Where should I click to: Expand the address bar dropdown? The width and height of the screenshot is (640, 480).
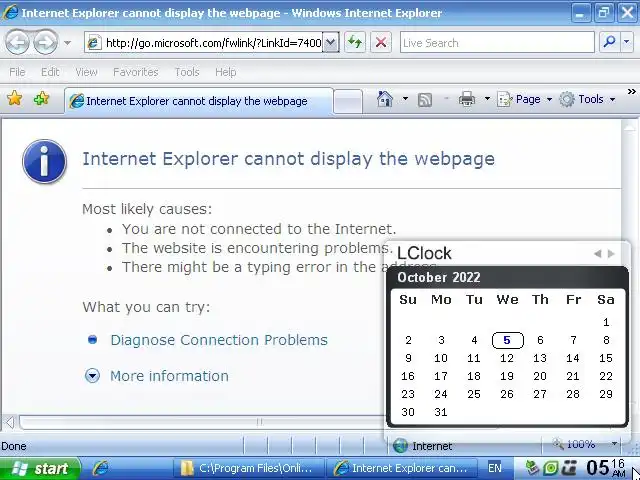pyautogui.click(x=331, y=42)
